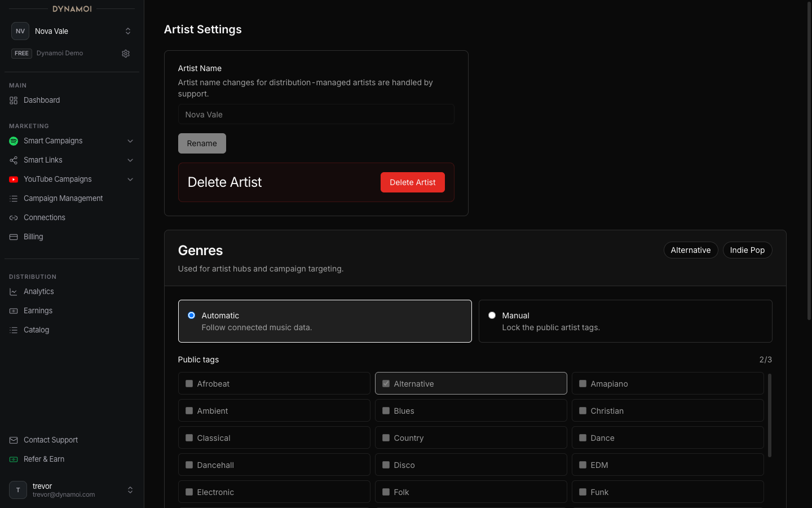Check the Afrobeat tag checkbox
The image size is (812, 508).
(189, 384)
